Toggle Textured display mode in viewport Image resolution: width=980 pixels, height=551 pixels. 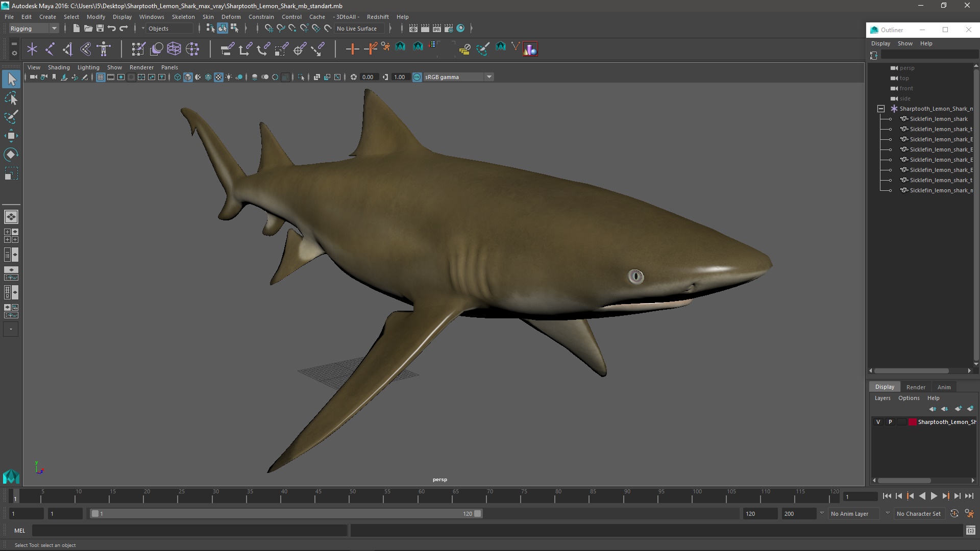(x=218, y=77)
